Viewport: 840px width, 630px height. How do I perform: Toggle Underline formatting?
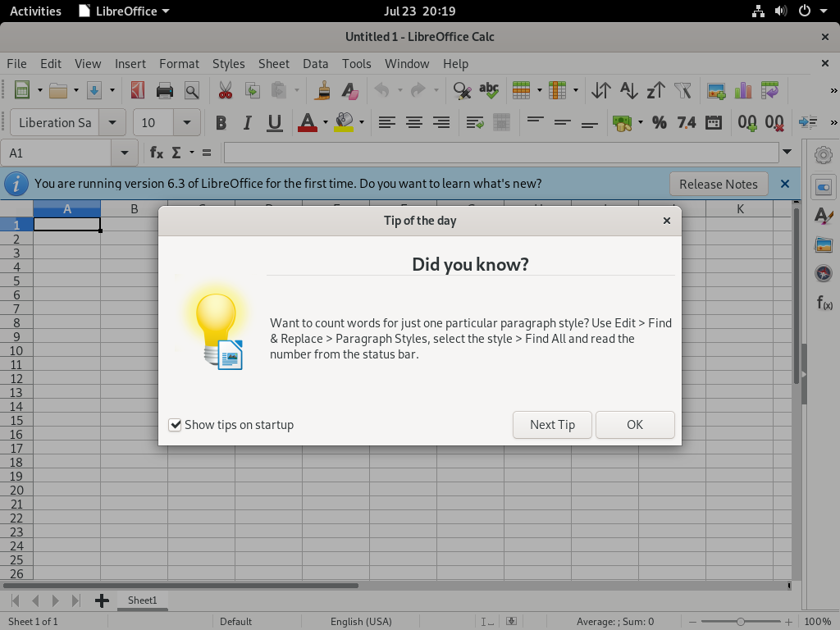[x=274, y=123]
